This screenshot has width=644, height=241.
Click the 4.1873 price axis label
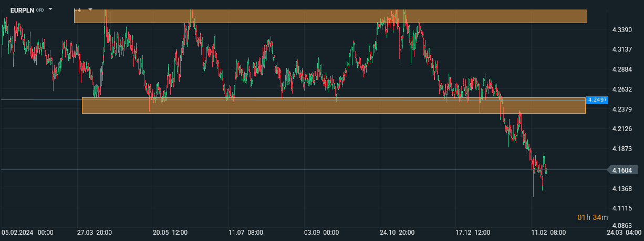point(622,149)
